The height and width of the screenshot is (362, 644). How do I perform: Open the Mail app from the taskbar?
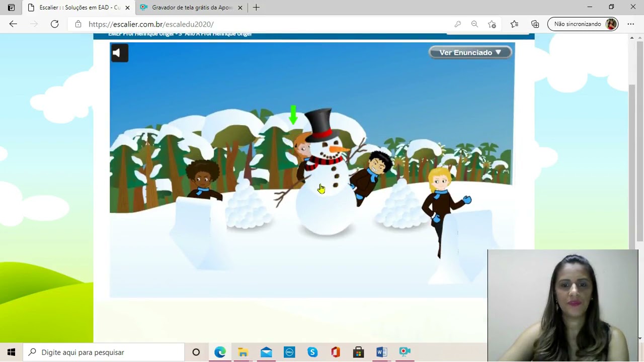pos(266,352)
